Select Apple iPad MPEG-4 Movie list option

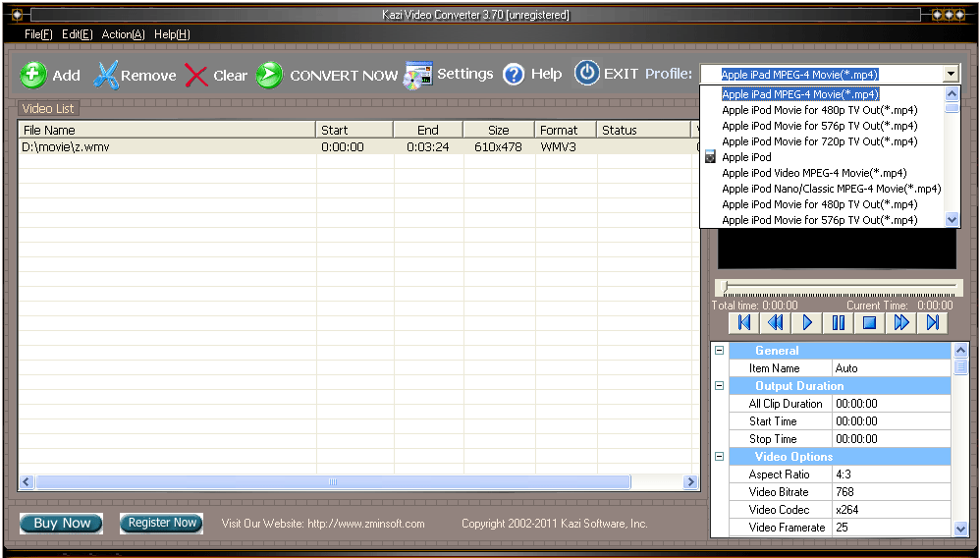800,94
